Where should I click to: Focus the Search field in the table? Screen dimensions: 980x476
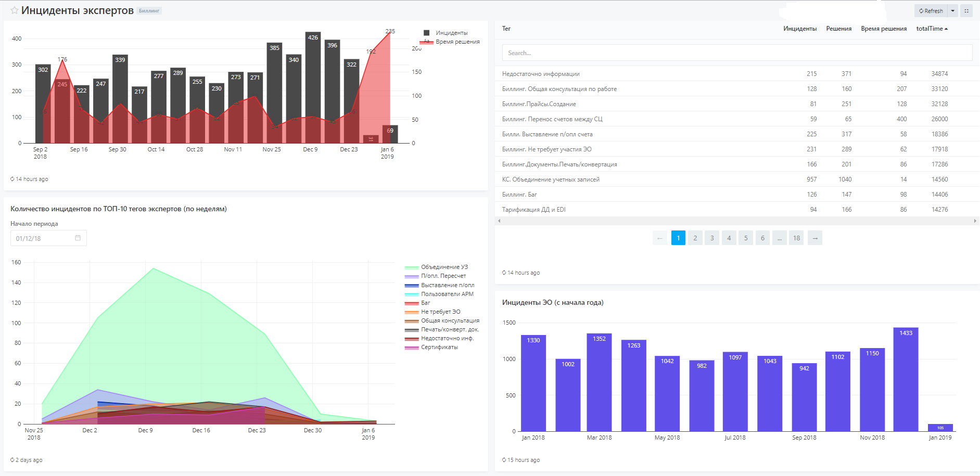[737, 53]
